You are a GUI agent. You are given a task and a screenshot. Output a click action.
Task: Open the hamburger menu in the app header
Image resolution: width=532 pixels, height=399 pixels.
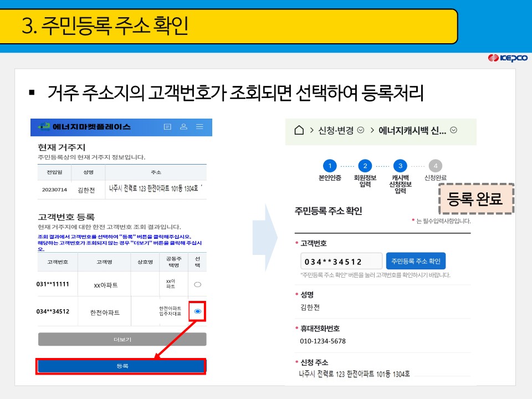(x=200, y=126)
